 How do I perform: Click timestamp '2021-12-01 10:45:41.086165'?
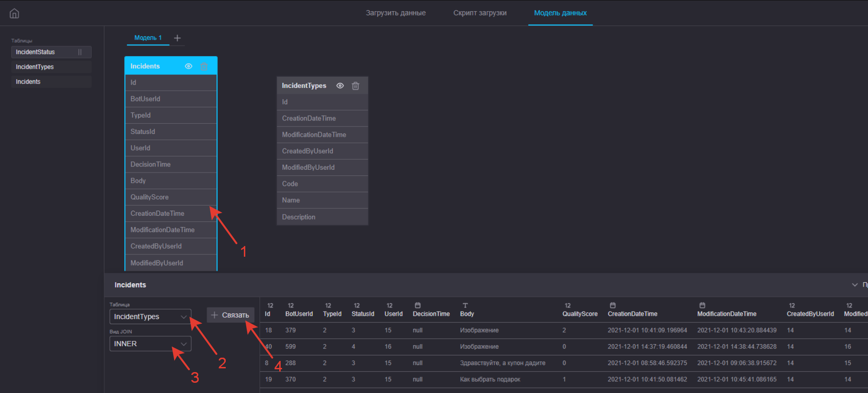point(737,380)
